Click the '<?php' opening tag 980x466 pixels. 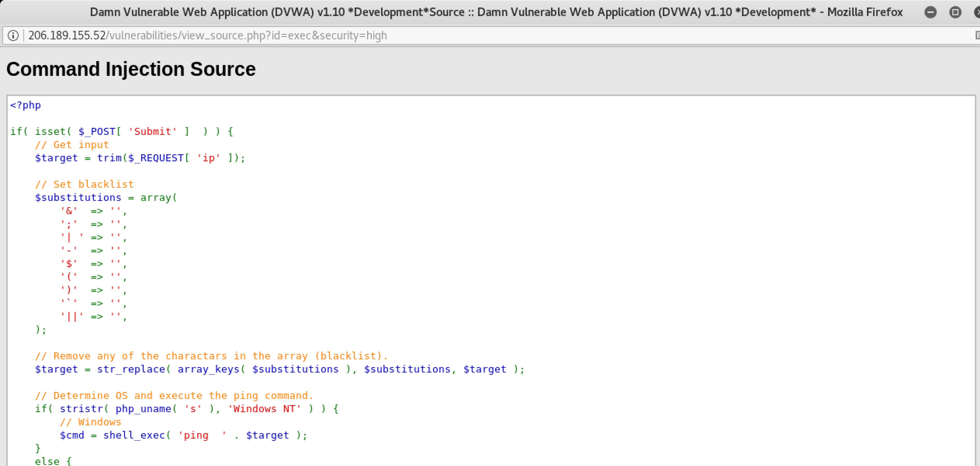click(x=26, y=105)
